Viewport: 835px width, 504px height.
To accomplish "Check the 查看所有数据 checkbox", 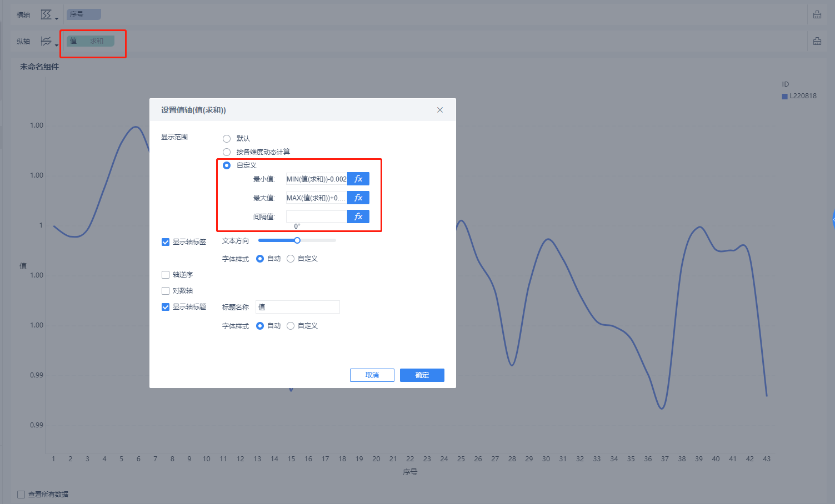I will (21, 494).
